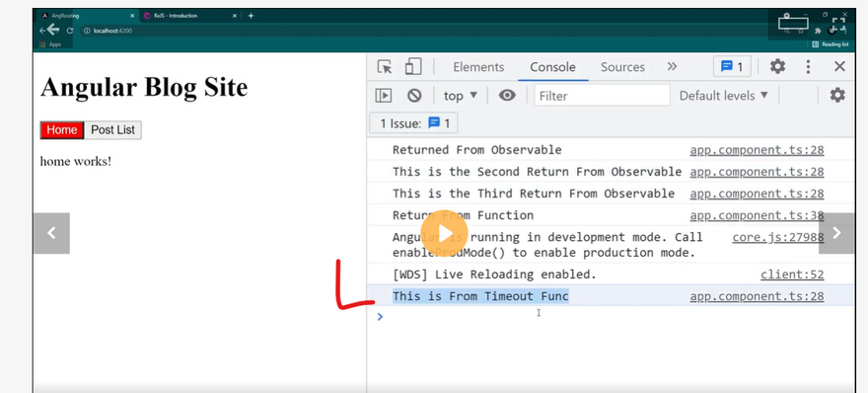Click the highlighted 'This is From Timeout Func' message
The width and height of the screenshot is (868, 393).
tap(480, 296)
